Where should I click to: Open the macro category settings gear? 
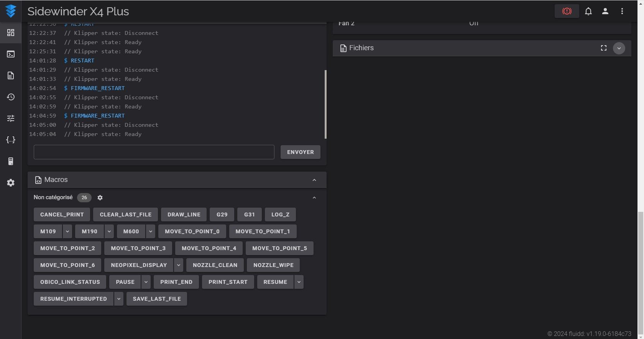100,198
